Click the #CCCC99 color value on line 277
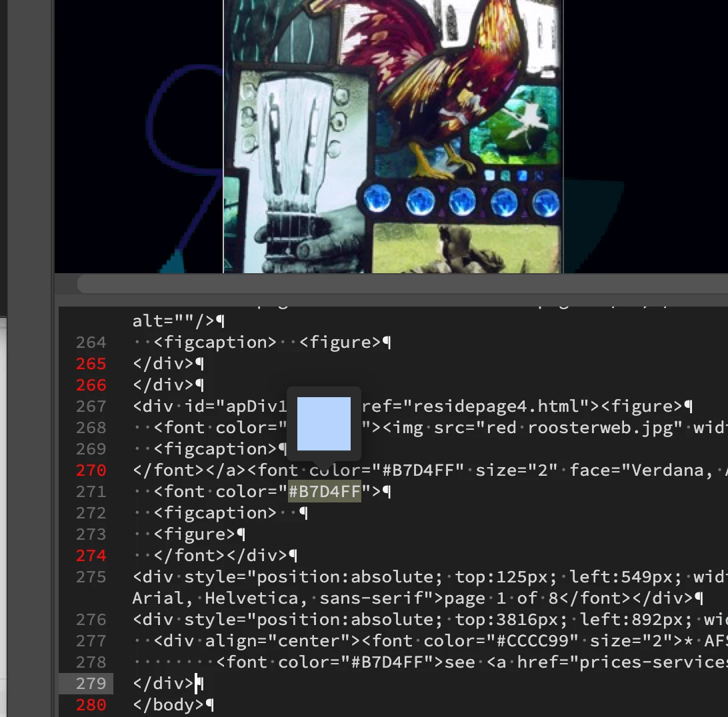Viewport: 728px width, 717px height. 533,641
